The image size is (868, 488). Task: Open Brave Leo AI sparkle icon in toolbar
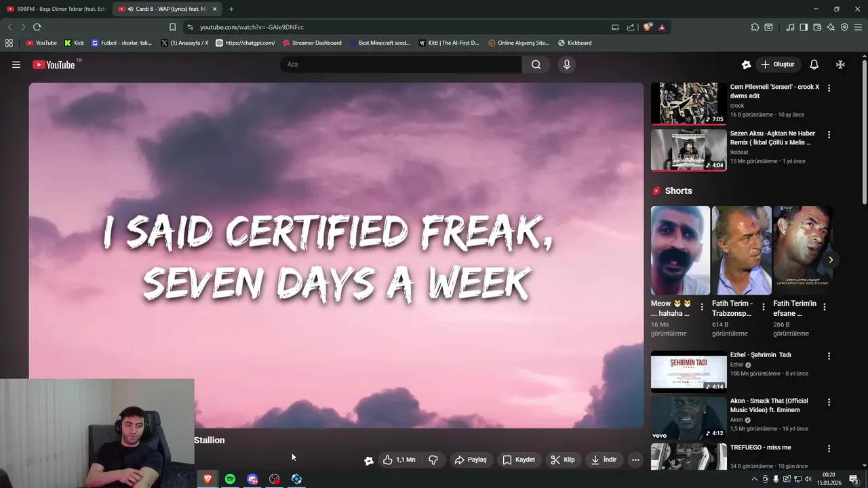(x=831, y=27)
